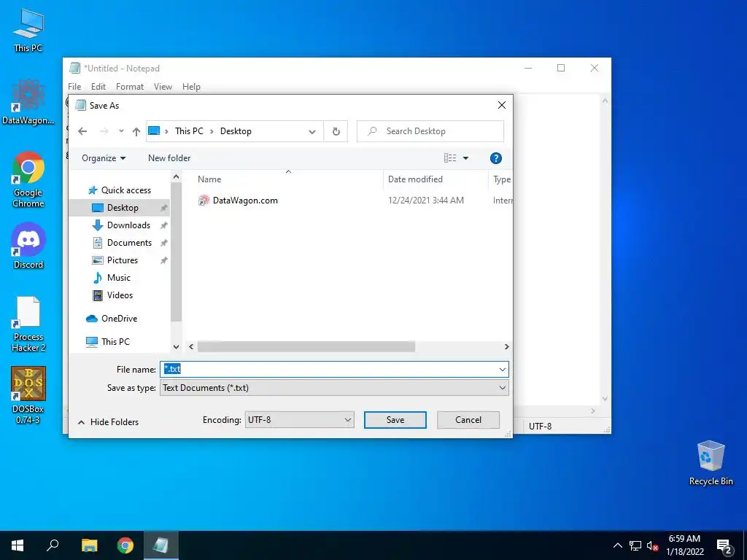Collapse the pane with Hide Folders
This screenshot has width=747, height=560.
[x=108, y=422]
